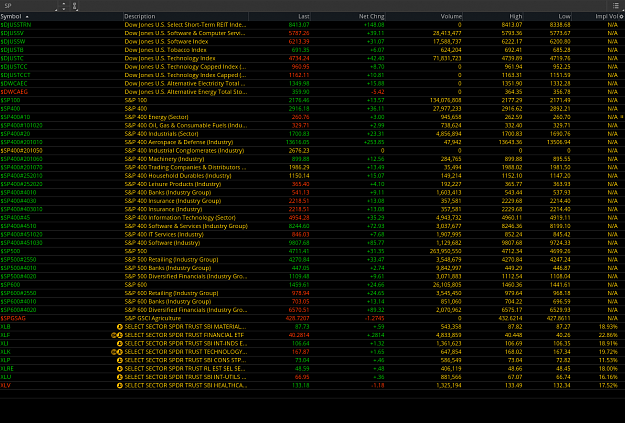Click the right yellow icon on the XLF row
Screen dimensions: 625x423
[120, 335]
